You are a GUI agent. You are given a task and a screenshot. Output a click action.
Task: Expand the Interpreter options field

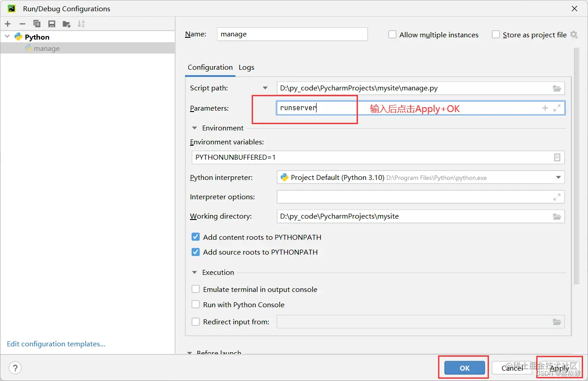point(557,197)
